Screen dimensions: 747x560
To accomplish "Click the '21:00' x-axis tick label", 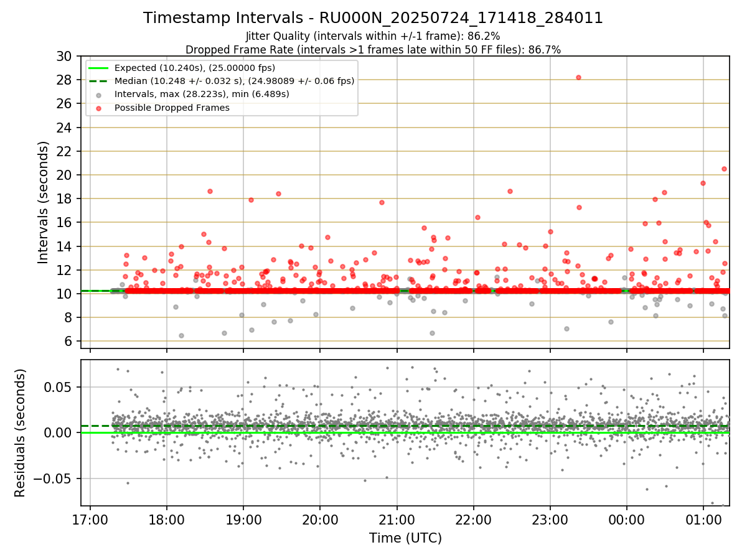I will click(x=397, y=520).
